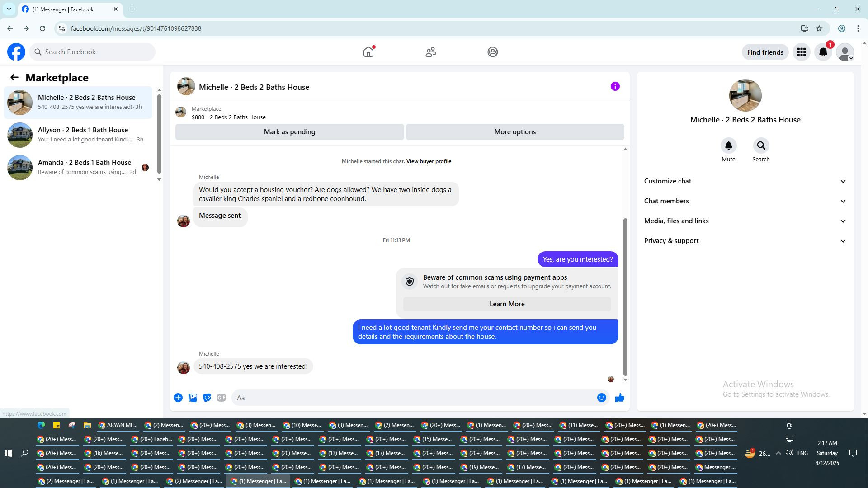Image resolution: width=868 pixels, height=488 pixels.
Task: Open the Sticky Notes taskbar icon
Action: pyautogui.click(x=57, y=425)
